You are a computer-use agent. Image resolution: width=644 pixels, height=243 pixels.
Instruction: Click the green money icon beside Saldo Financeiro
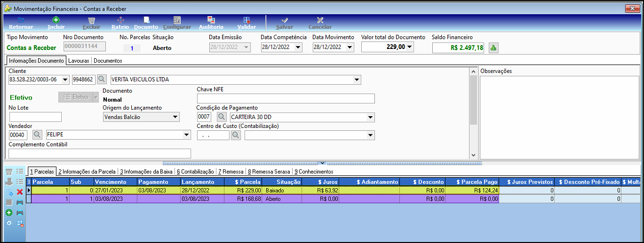pos(494,48)
